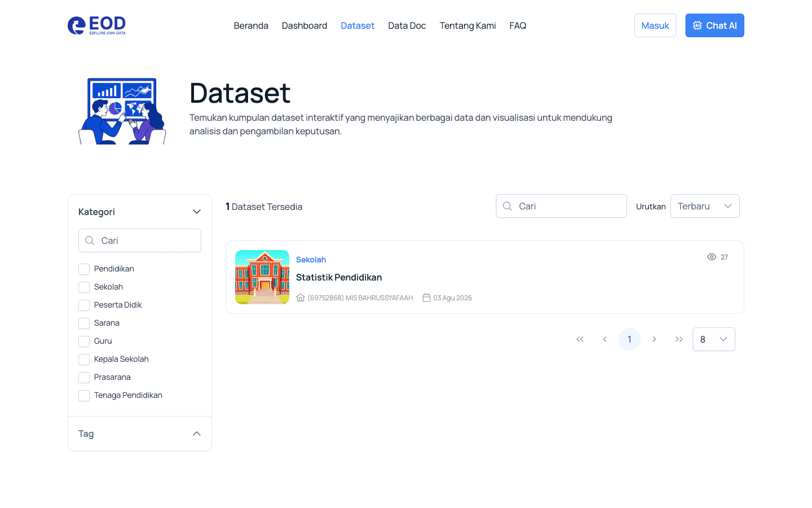Click the search magnifier in Kategori filter
The height and width of the screenshot is (508, 812).
[90, 240]
